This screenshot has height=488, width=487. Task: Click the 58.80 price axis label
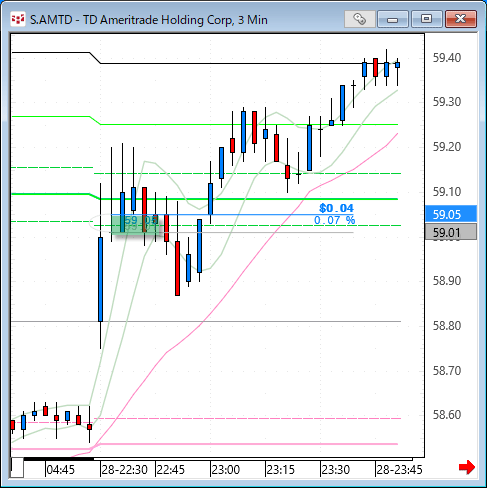tap(447, 326)
